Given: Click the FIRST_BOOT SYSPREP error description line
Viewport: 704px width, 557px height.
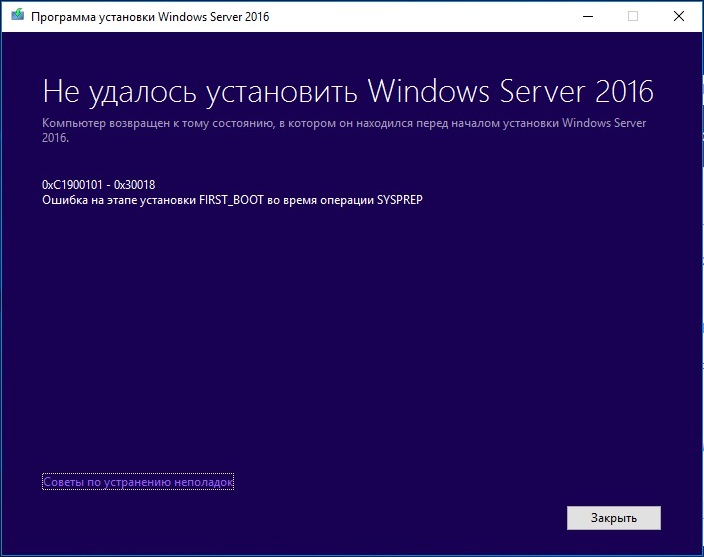Looking at the screenshot, I should point(232,200).
